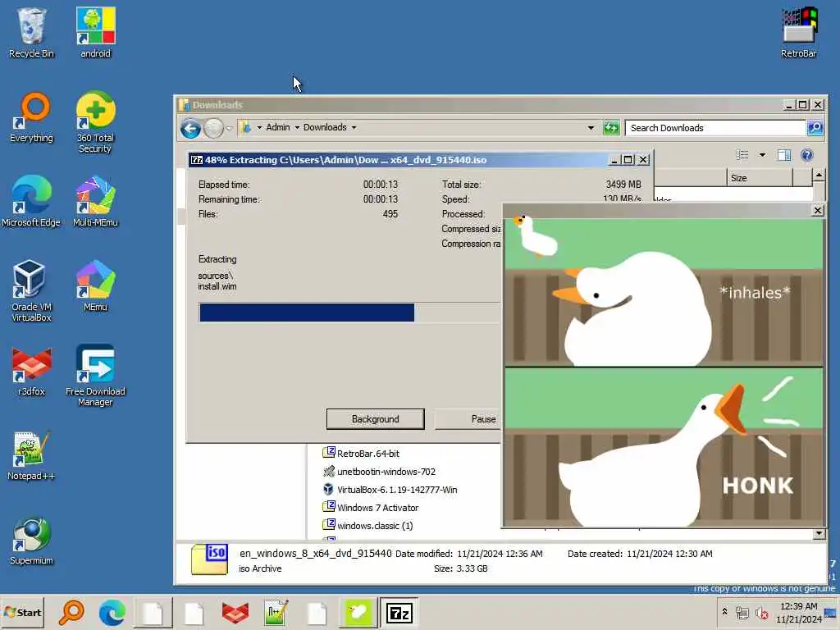The width and height of the screenshot is (840, 630).
Task: Click the Background button in 7-Zip dialog
Action: 375,419
